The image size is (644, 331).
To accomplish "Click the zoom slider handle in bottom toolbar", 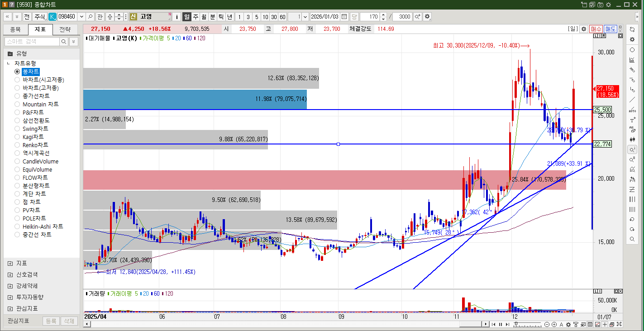I will pos(516,324).
